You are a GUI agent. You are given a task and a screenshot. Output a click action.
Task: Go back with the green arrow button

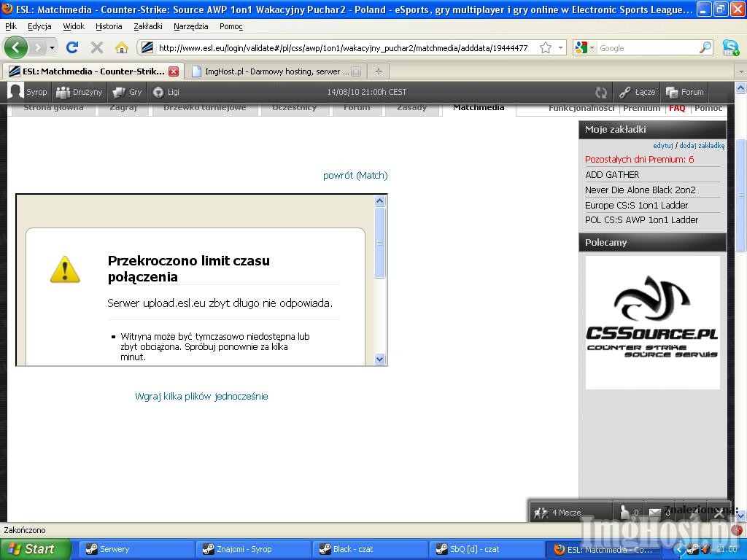click(16, 47)
